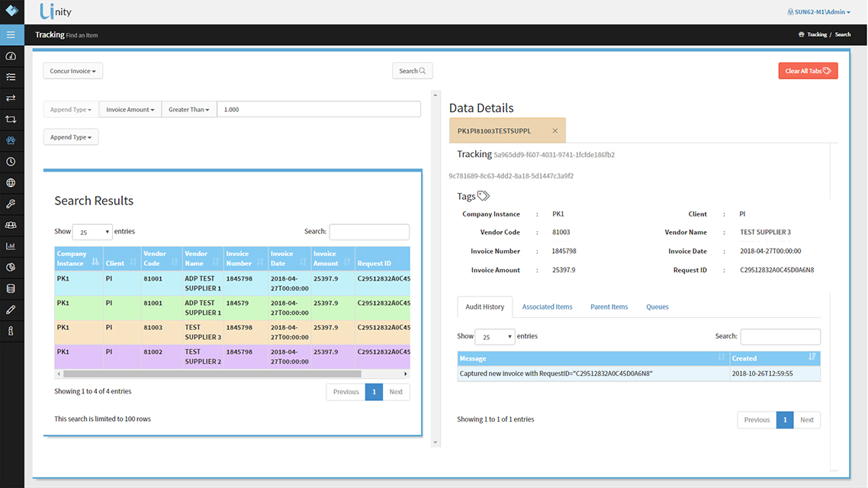The image size is (868, 488).
Task: Close the PK1PI81003TESTSUPPL data tab
Action: 555,131
